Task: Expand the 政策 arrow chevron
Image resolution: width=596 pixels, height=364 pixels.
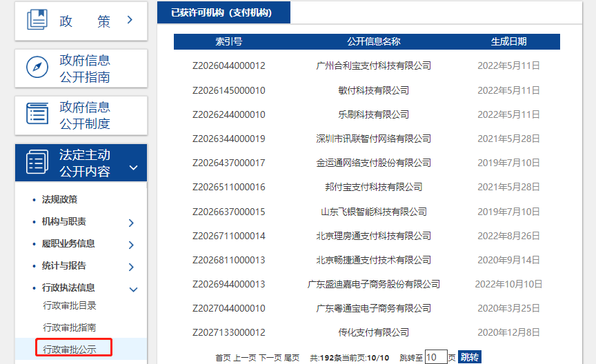Action: coord(130,20)
